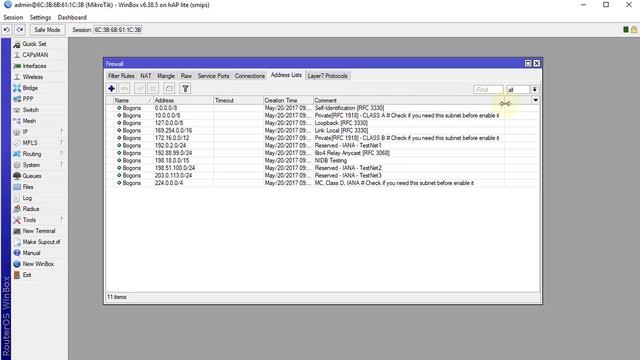
Task: Open the 'all' list filter dropdown
Action: tap(534, 89)
